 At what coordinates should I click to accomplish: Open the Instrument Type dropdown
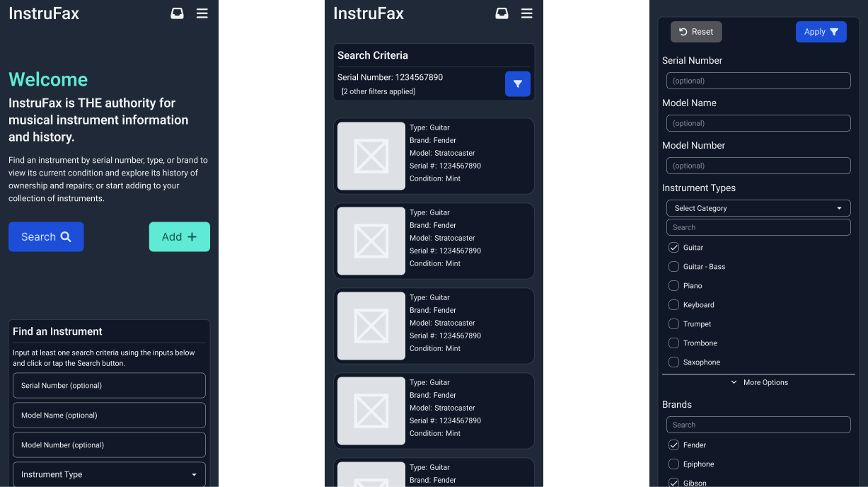tap(109, 474)
